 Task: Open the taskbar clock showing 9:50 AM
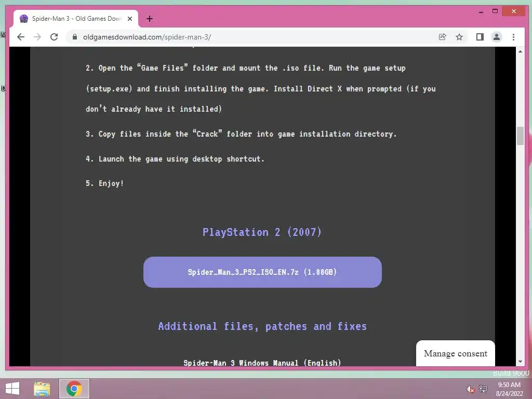tap(509, 389)
